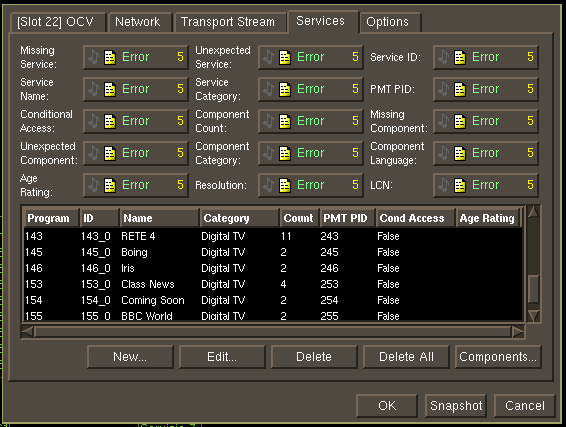Viewport: 566px width, 427px height.
Task: Click the log icon for Unexpected Service
Action: click(x=285, y=57)
